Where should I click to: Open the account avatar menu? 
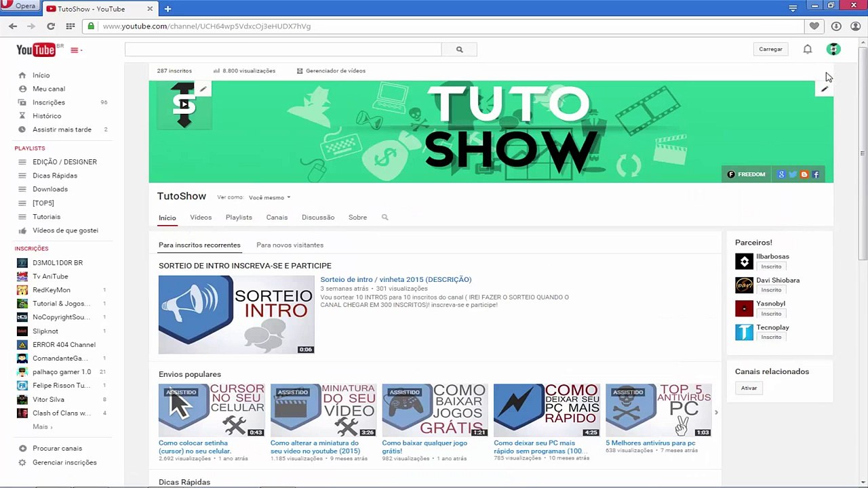833,49
